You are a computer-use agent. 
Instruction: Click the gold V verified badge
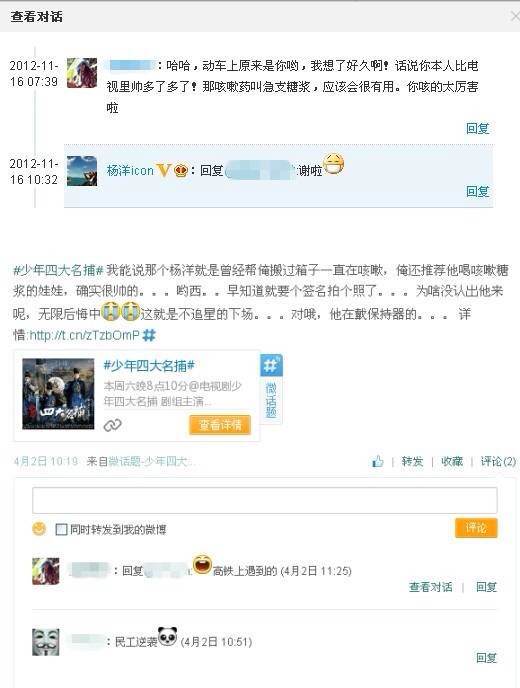click(163, 170)
